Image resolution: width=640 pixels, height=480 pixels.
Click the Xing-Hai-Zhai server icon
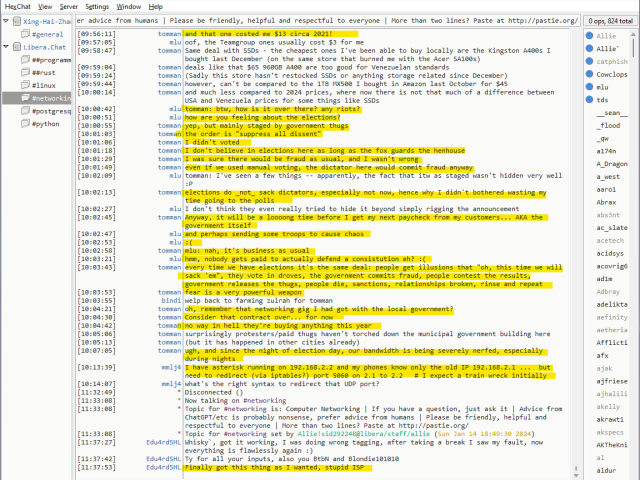coord(15,21)
